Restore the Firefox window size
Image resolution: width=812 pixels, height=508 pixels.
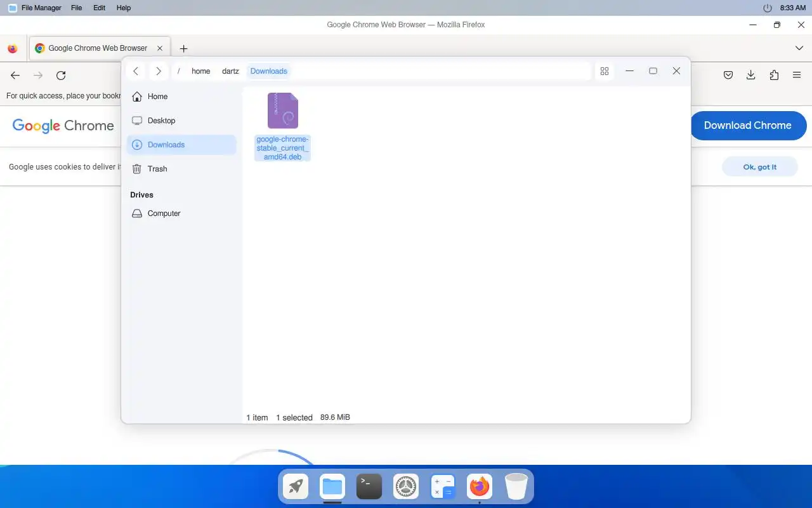pyautogui.click(x=777, y=25)
